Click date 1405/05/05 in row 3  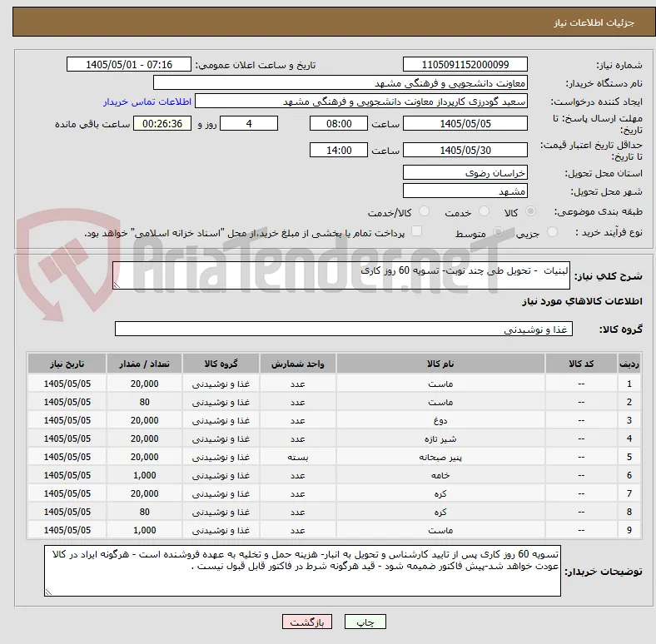tap(67, 420)
